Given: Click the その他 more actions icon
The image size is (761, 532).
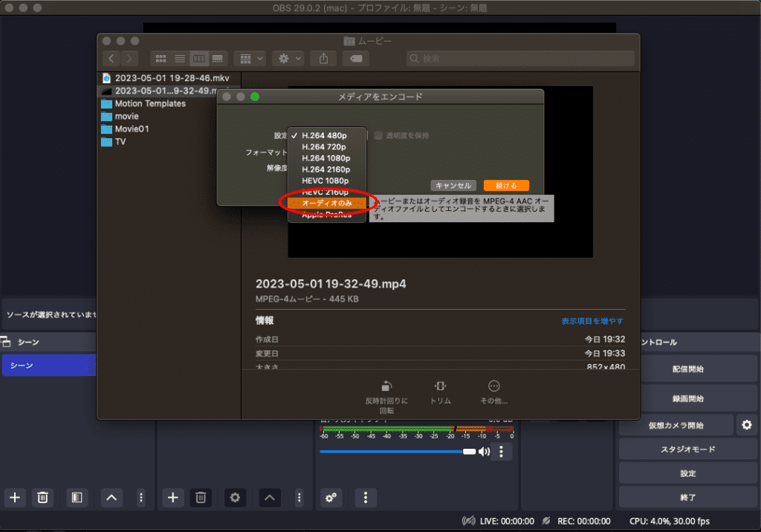Looking at the screenshot, I should point(493,386).
